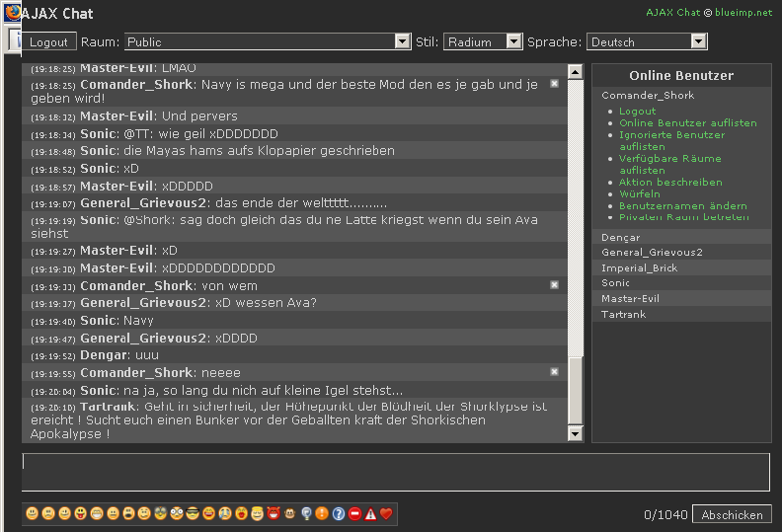
Task: Insert the crying emoticon
Action: pyautogui.click(x=225, y=513)
